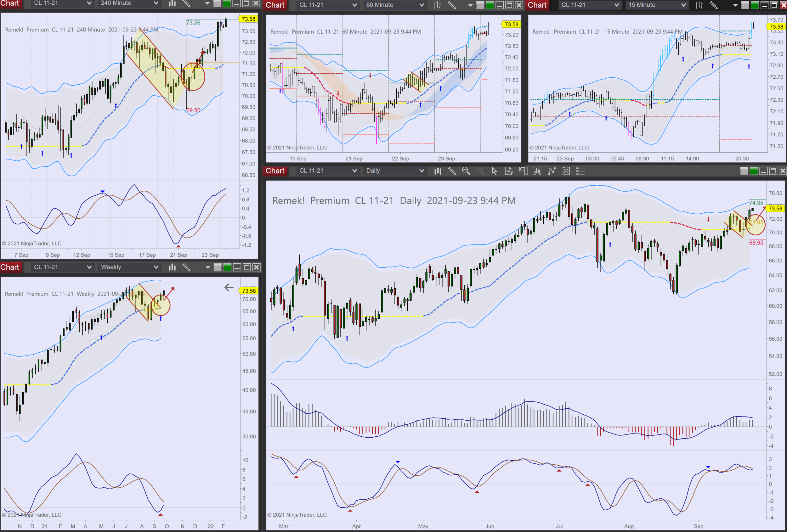Viewport: 787px width, 532px height.
Task: Click the Chart tab of 15 Minute window
Action: (x=537, y=5)
